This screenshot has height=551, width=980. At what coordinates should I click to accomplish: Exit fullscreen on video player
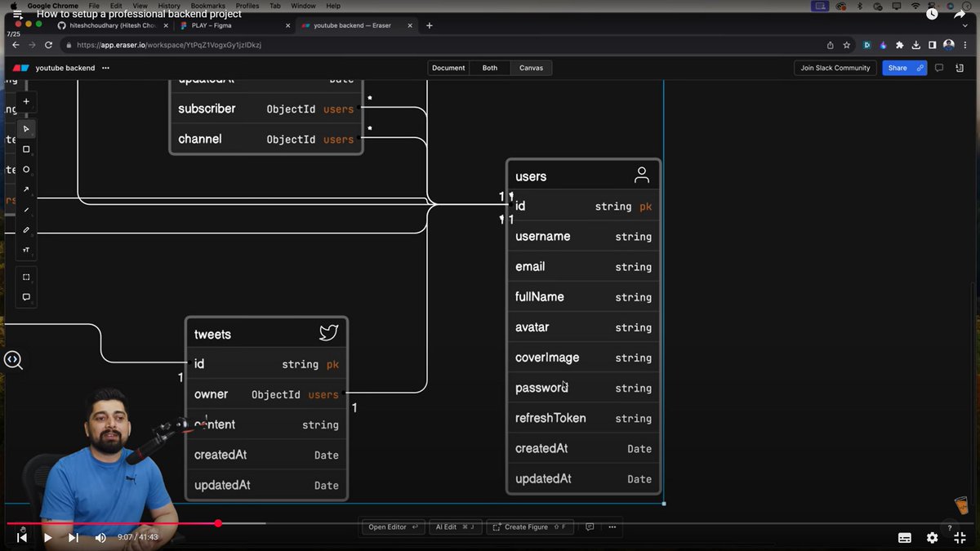click(960, 538)
